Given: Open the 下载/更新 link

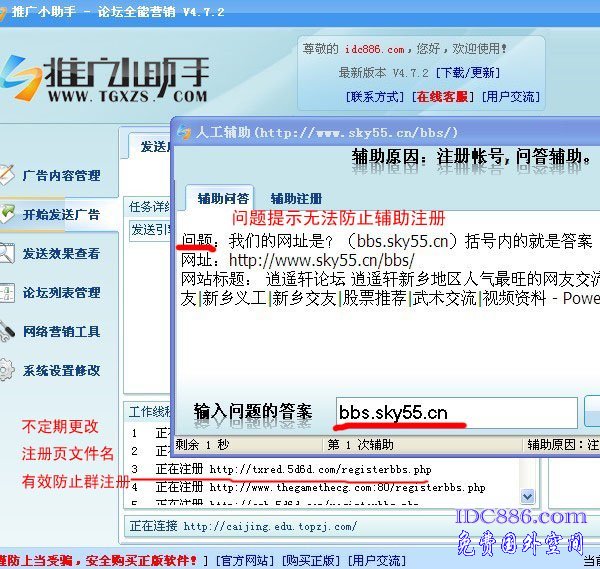Looking at the screenshot, I should click(471, 73).
